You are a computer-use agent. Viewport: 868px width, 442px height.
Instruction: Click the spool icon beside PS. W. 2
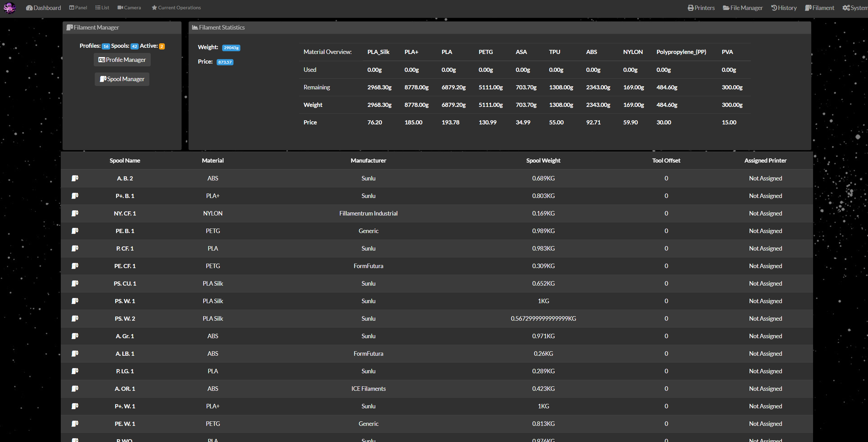coord(75,318)
